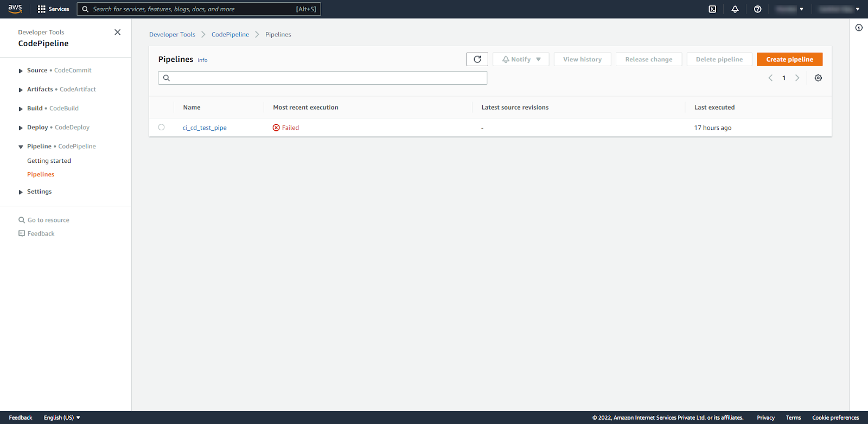Viewport: 868px width, 424px height.
Task: Open AWS CloudShell terminal icon
Action: [x=712, y=9]
